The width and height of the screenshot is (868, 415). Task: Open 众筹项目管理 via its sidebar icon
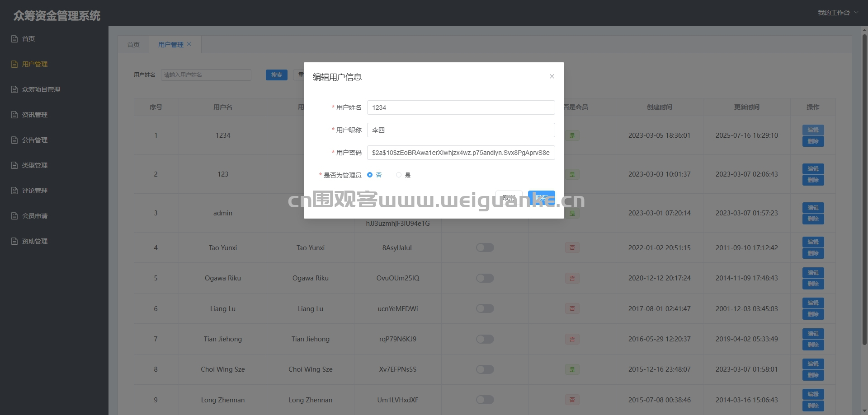(14, 89)
